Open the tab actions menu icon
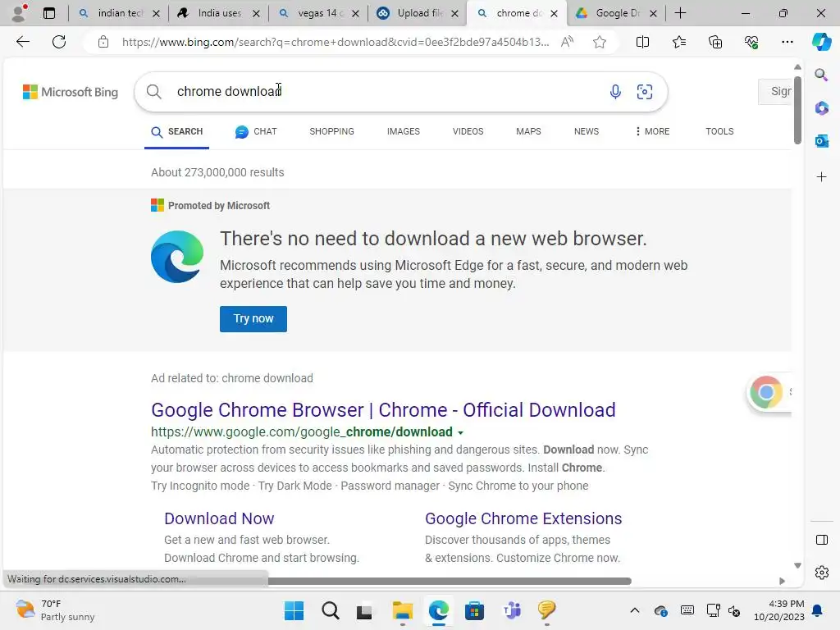 click(x=49, y=13)
